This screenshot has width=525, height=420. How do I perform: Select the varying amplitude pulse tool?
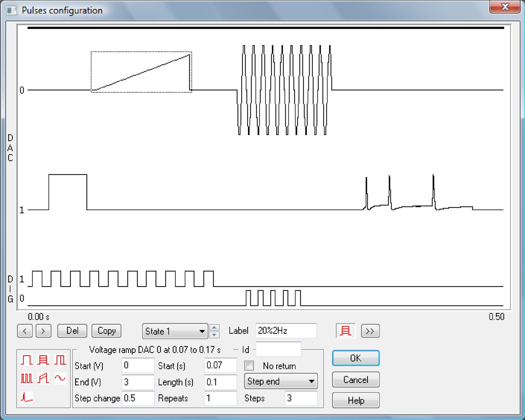43,360
